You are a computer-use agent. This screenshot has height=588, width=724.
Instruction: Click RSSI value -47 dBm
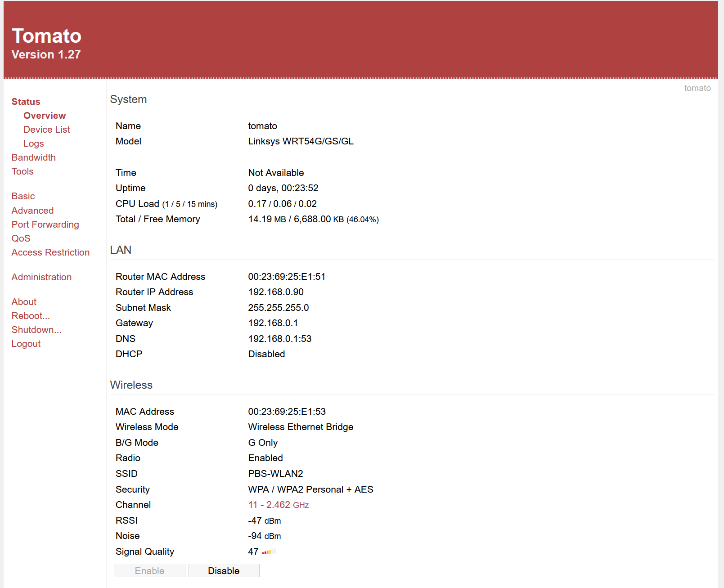point(265,521)
